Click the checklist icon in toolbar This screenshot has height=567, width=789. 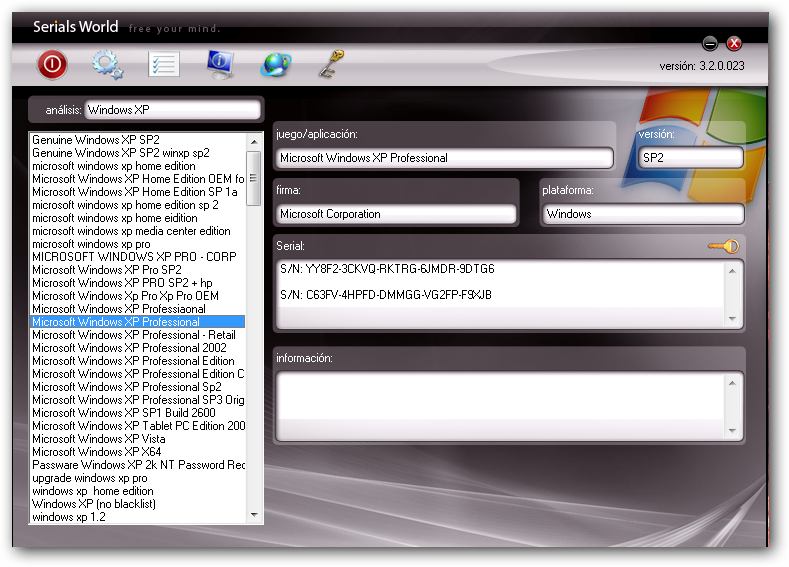point(163,65)
